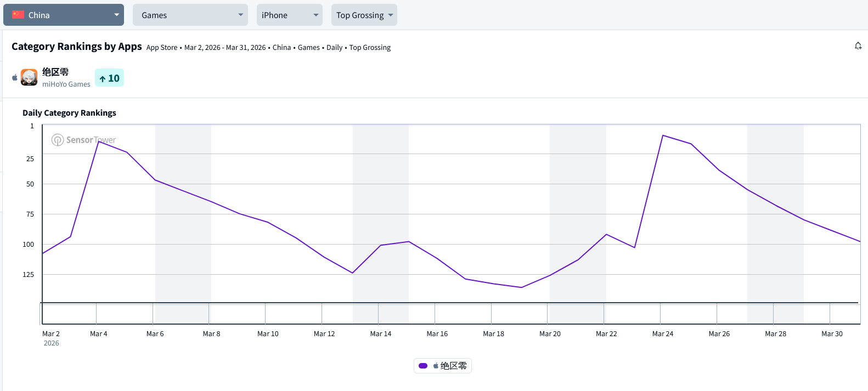Click the Mar 2 x-axis label

[x=51, y=333]
